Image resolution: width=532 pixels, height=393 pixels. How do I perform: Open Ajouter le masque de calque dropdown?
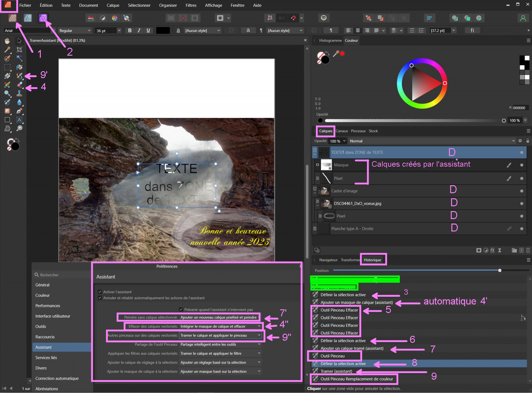pyautogui.click(x=220, y=371)
